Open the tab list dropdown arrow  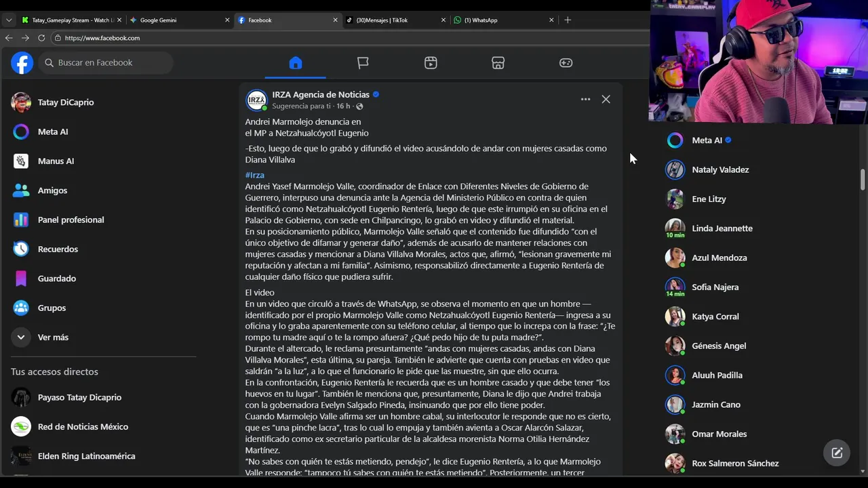point(9,20)
